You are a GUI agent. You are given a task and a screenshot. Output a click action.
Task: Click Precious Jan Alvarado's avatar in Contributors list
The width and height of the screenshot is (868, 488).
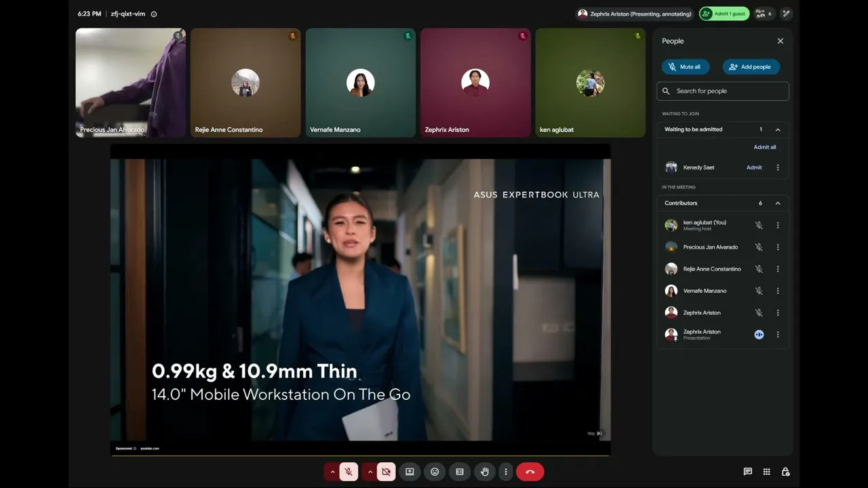671,247
